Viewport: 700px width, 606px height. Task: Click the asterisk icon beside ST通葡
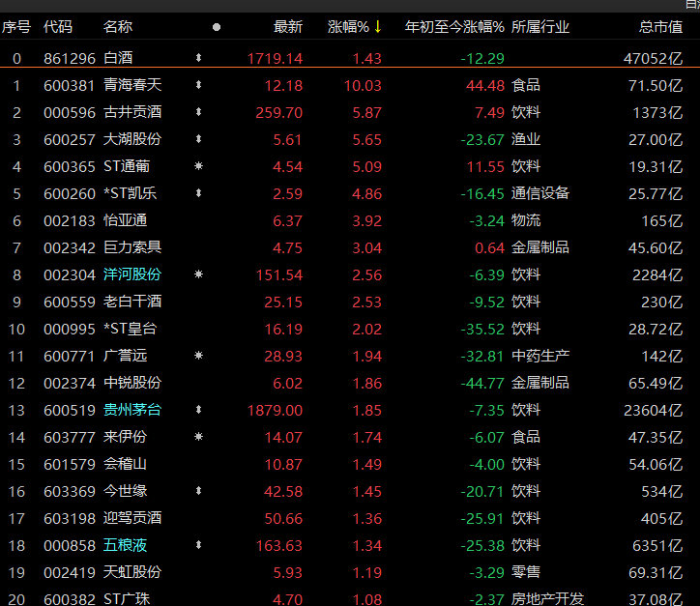[x=199, y=166]
